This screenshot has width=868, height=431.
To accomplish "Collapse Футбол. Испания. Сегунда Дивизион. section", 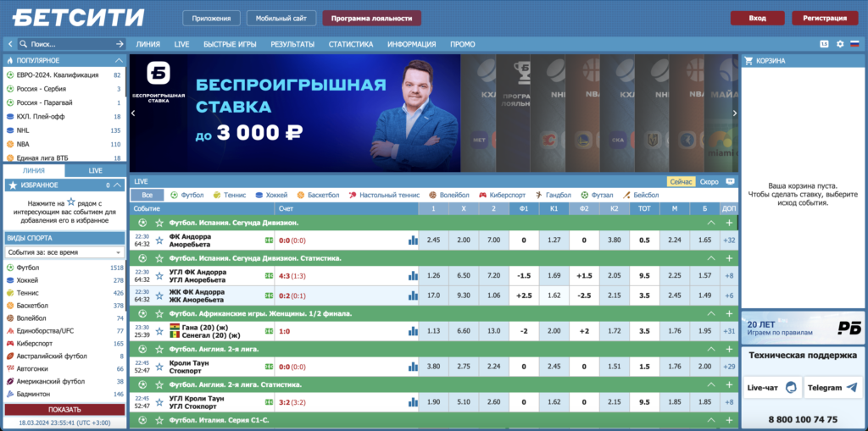I will tap(711, 223).
